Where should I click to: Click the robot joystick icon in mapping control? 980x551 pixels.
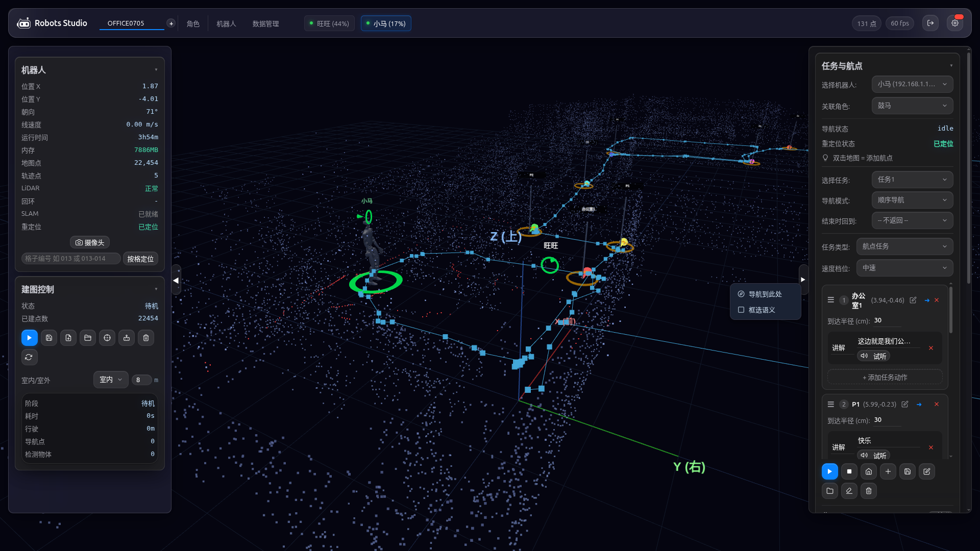tap(127, 338)
